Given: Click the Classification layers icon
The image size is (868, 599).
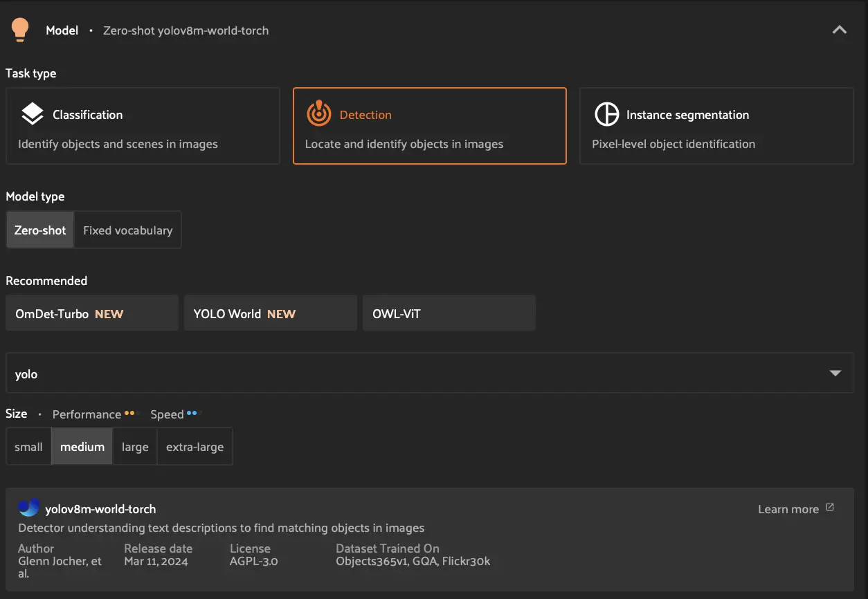Looking at the screenshot, I should [32, 114].
